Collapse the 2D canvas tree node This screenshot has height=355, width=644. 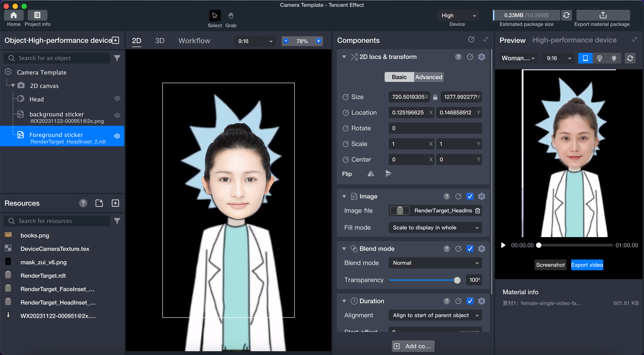[13, 86]
